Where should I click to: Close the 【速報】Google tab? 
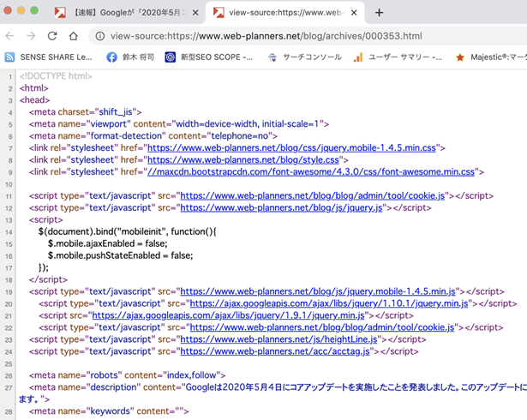click(x=195, y=13)
